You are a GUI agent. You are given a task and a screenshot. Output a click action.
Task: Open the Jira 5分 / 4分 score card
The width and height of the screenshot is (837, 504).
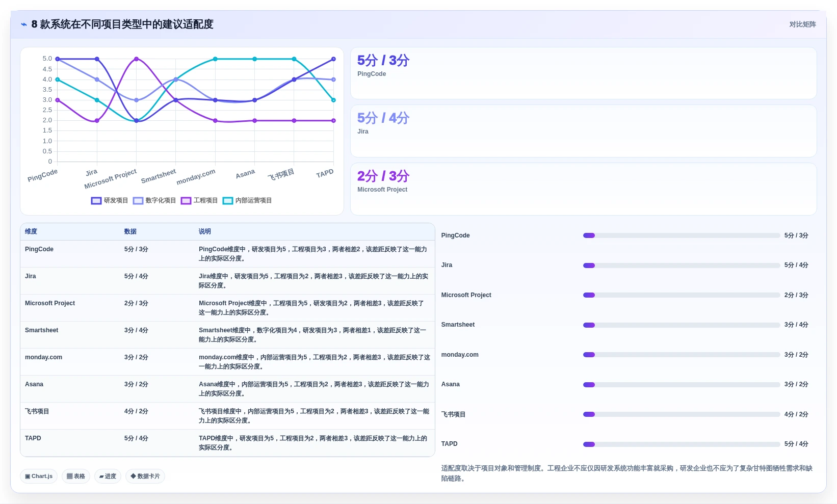pyautogui.click(x=583, y=131)
